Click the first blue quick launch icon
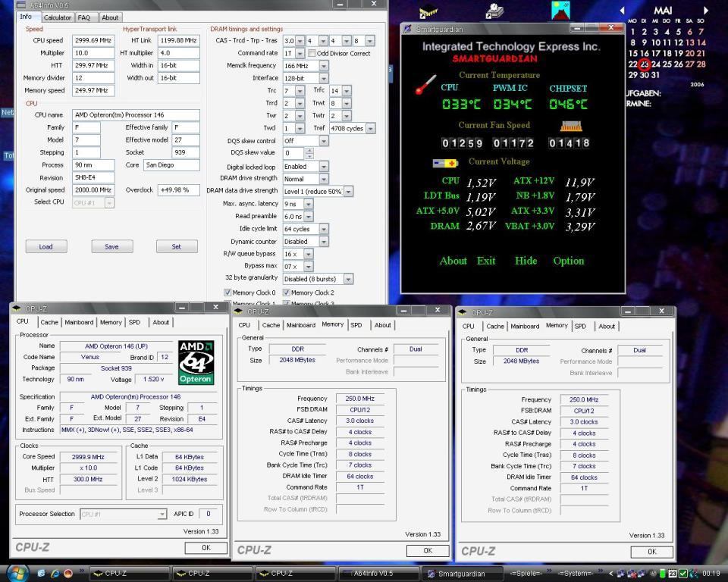This screenshot has height=582, width=728. 41,573
